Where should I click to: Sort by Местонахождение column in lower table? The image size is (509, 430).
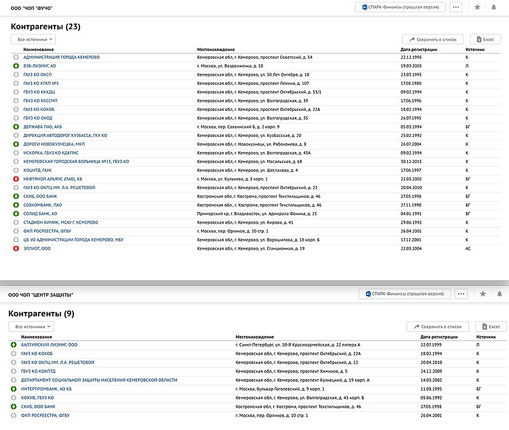255,337
